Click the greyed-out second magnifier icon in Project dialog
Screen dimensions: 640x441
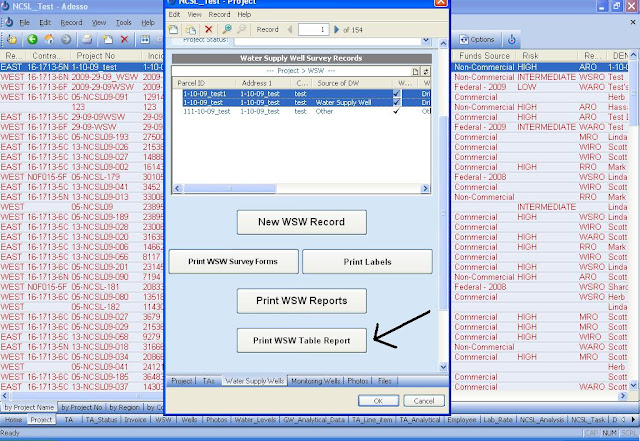[242, 29]
